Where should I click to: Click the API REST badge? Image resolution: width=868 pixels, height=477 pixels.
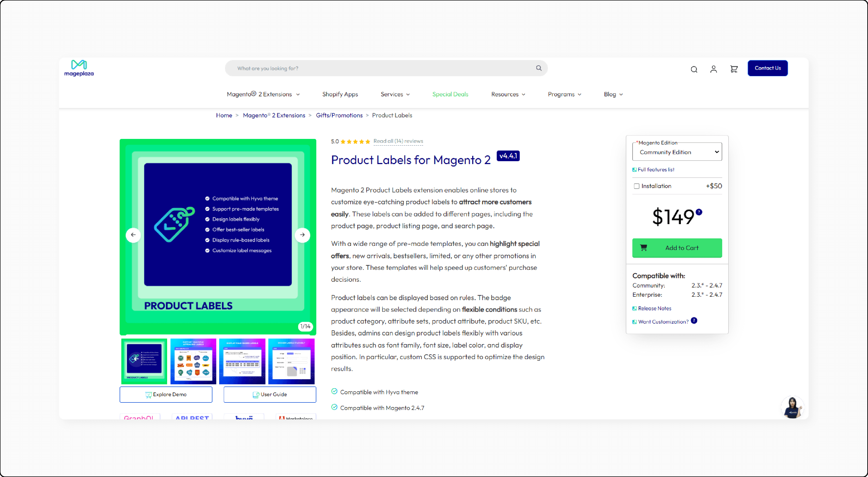[x=192, y=416]
